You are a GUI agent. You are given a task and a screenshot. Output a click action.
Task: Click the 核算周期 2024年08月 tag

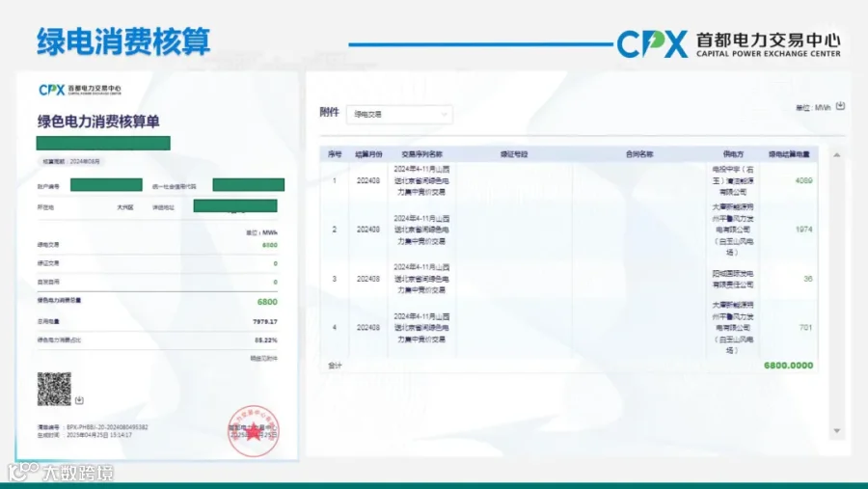(x=70, y=161)
